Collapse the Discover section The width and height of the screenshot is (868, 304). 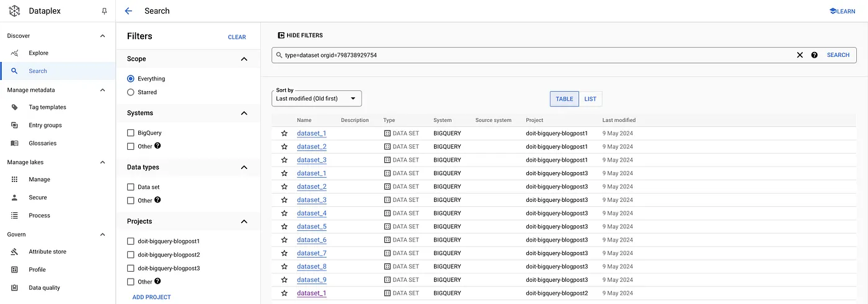pyautogui.click(x=103, y=36)
